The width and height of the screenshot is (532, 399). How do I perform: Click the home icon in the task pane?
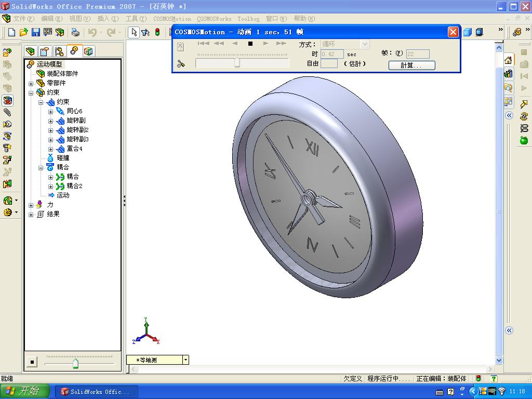[508, 61]
